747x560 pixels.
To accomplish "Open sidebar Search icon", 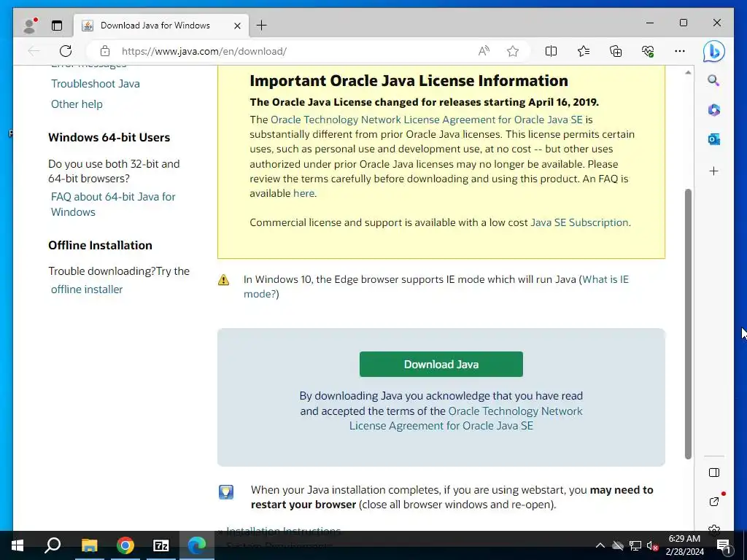I will [x=713, y=80].
